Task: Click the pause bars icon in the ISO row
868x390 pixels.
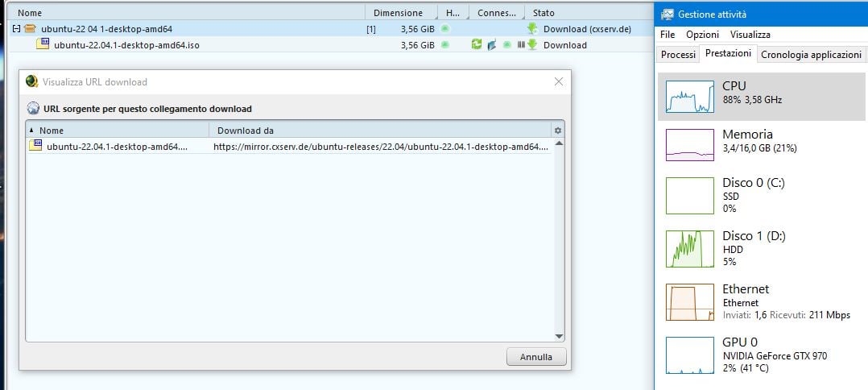Action: [x=521, y=44]
